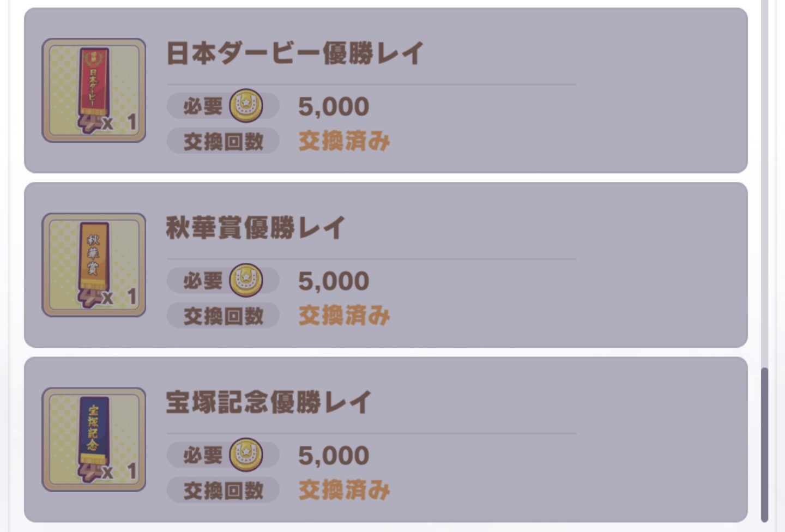Click the coin icon in 秋華賞 row

246,280
